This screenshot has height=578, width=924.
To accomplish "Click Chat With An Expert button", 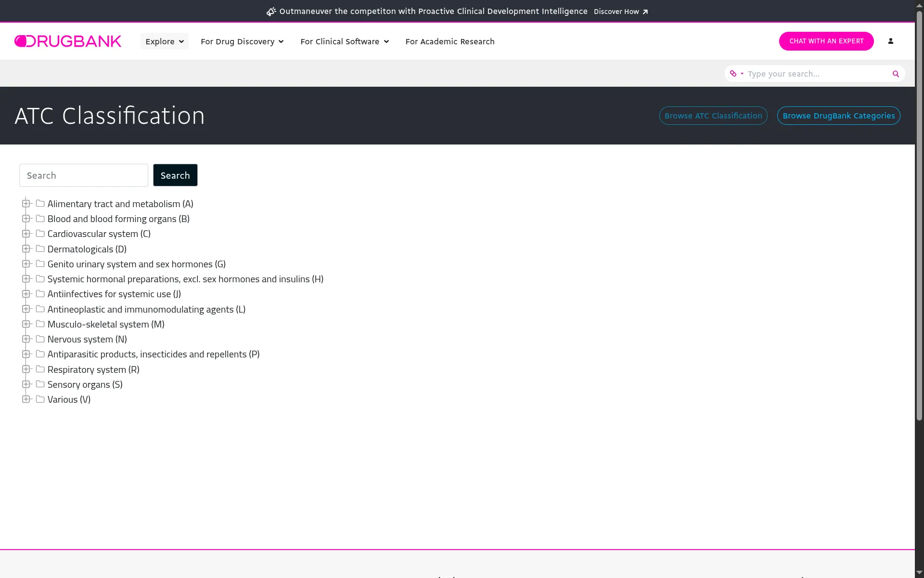I will [x=826, y=41].
